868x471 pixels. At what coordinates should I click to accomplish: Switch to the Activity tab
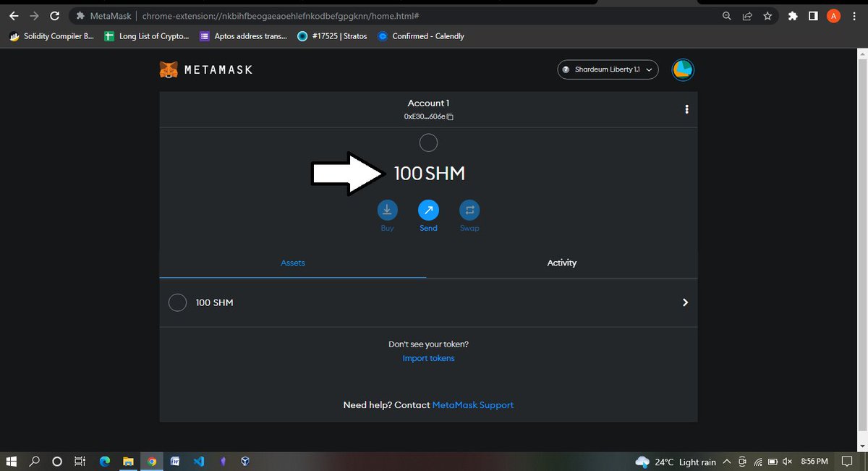pos(562,263)
